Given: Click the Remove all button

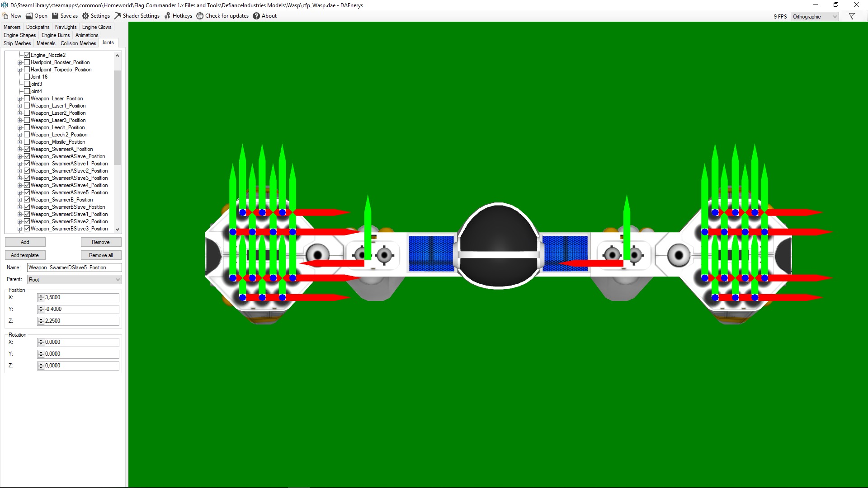Looking at the screenshot, I should [101, 255].
